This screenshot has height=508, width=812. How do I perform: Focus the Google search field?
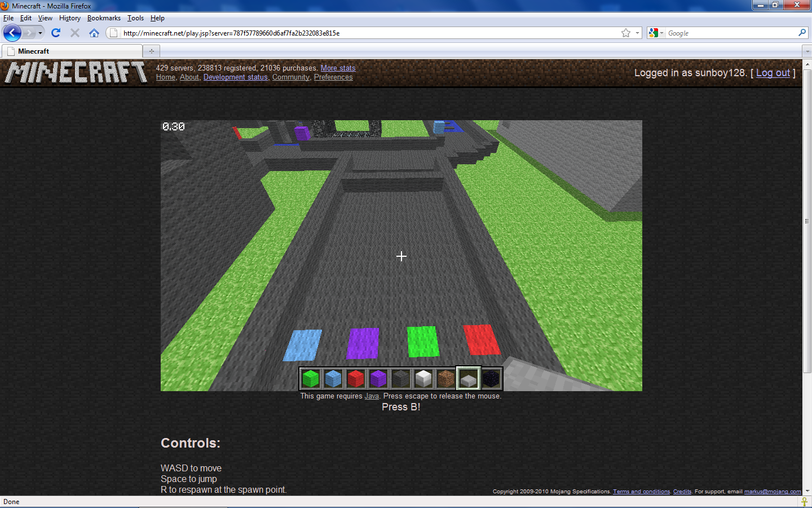pyautogui.click(x=731, y=33)
